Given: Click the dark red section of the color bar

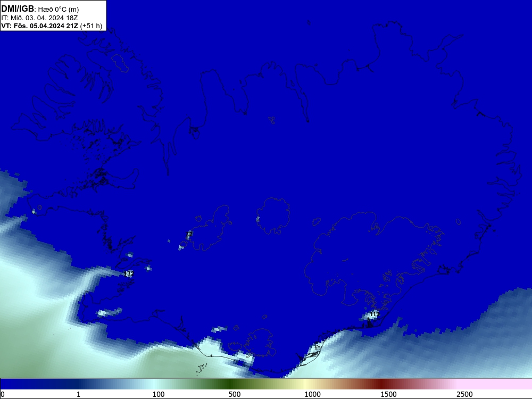Looking at the screenshot, I should click(x=383, y=384).
